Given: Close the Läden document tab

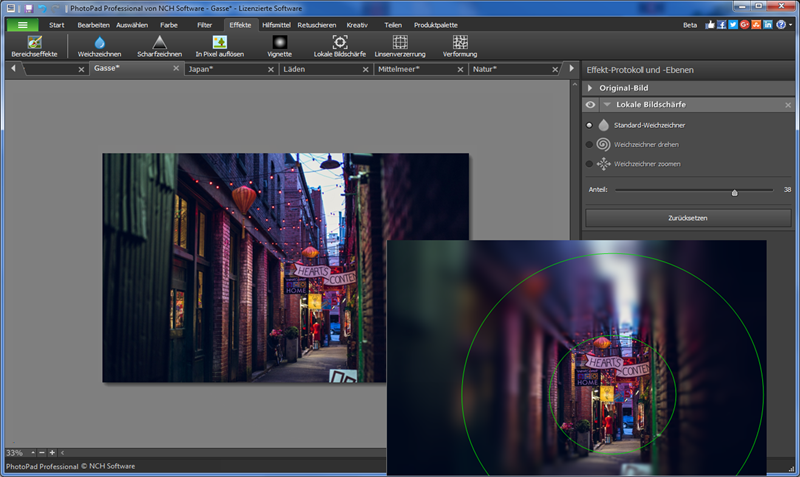Looking at the screenshot, I should tap(365, 69).
